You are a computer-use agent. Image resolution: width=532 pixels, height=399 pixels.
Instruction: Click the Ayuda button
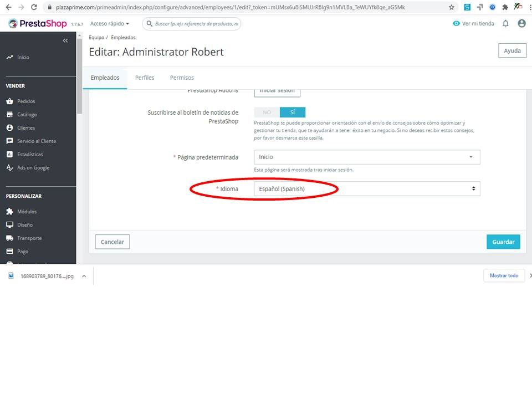click(x=512, y=50)
